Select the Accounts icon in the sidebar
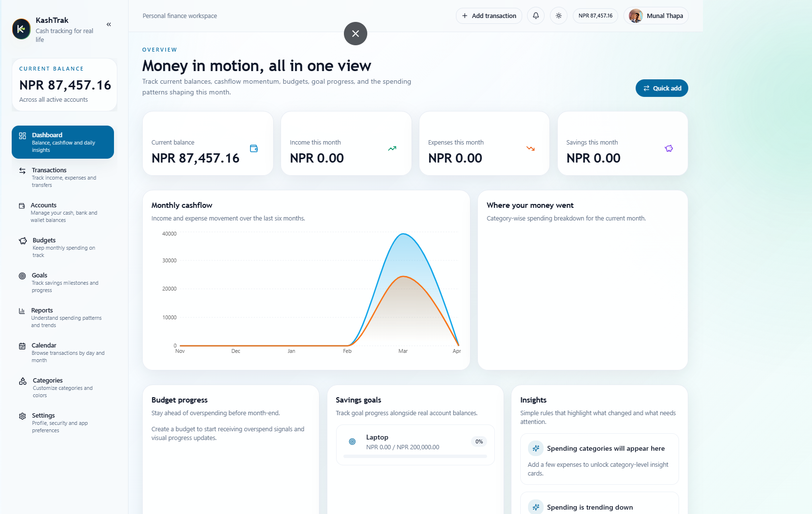This screenshot has height=514, width=812. [x=22, y=205]
